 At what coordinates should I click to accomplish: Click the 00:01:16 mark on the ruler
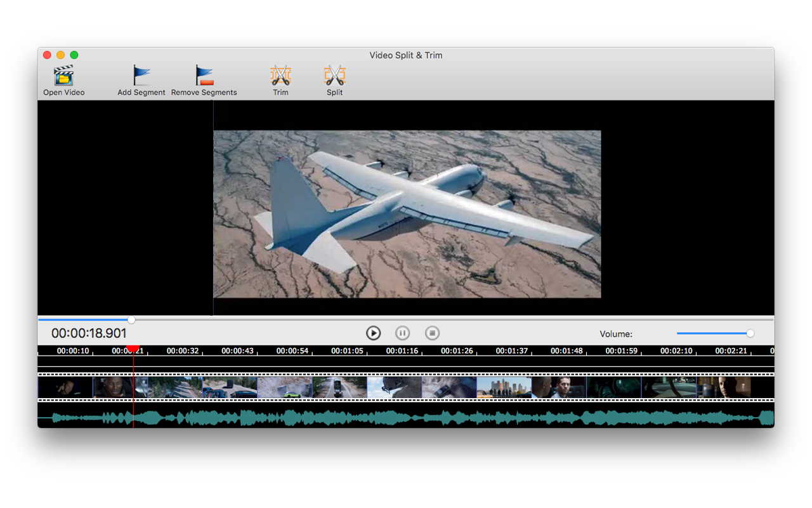(402, 351)
